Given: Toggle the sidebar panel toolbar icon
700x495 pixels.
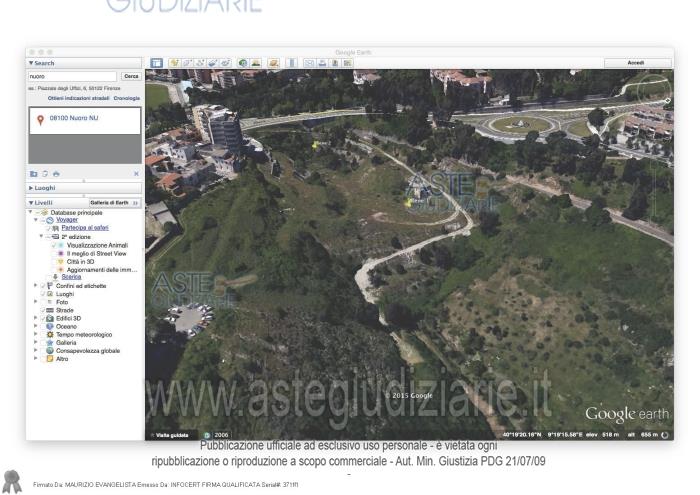Looking at the screenshot, I should click(156, 63).
